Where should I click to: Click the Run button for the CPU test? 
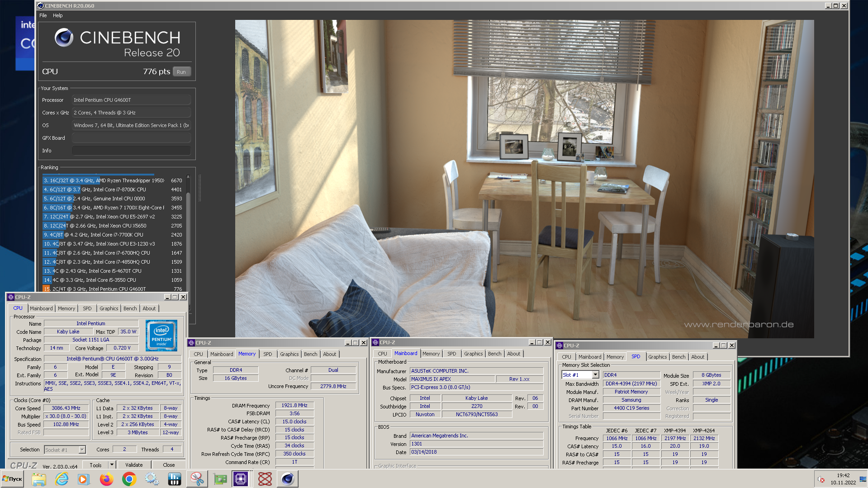pos(181,72)
